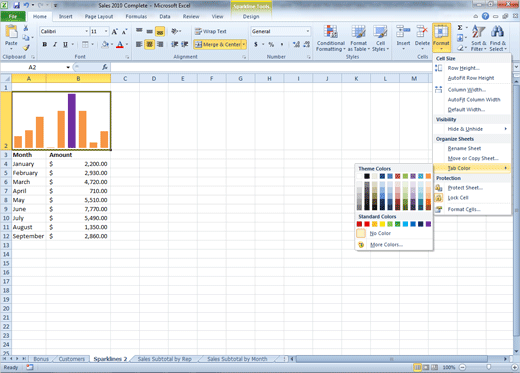Image resolution: width=520 pixels, height=373 pixels.
Task: Toggle Wrap Text for selected cell
Action: [211, 31]
